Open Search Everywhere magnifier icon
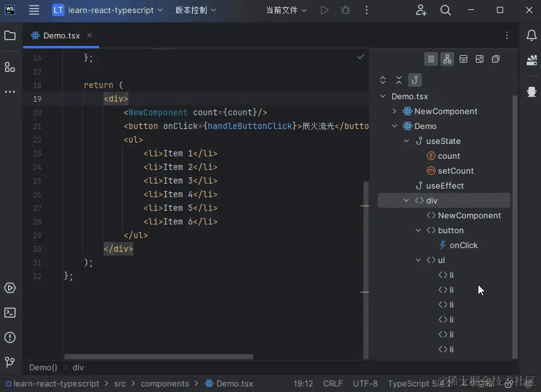The height and width of the screenshot is (392, 541). (x=445, y=10)
